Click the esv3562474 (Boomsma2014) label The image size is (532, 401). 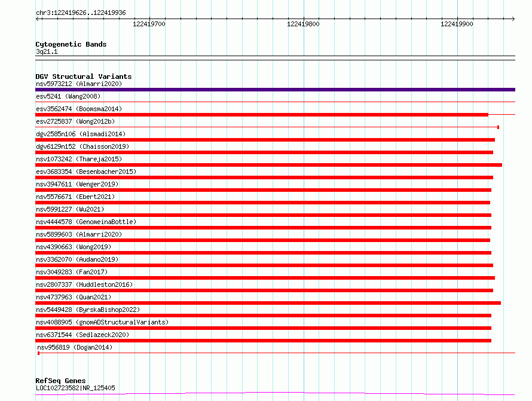pyautogui.click(x=79, y=109)
